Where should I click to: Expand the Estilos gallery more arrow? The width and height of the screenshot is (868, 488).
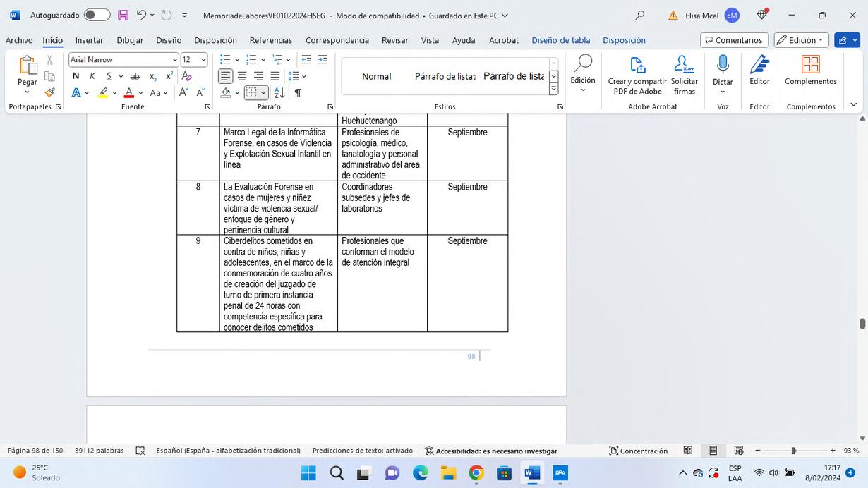[553, 90]
